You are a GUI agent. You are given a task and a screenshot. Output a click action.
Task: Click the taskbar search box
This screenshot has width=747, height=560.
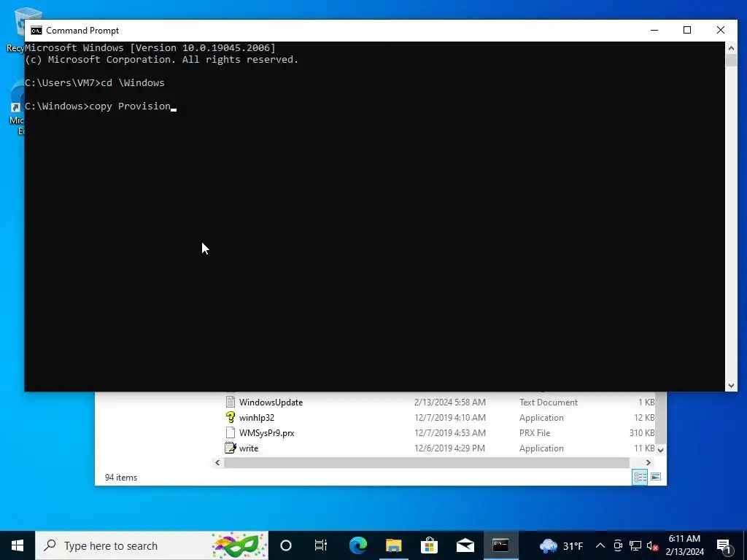152,545
